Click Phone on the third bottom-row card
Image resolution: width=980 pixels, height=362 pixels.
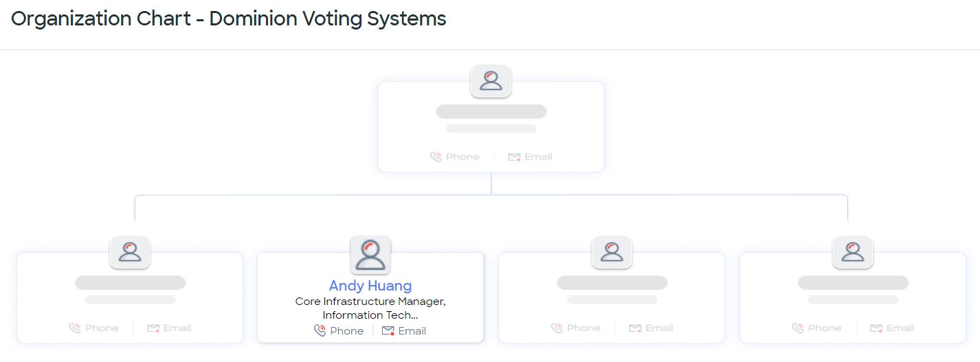coord(576,328)
